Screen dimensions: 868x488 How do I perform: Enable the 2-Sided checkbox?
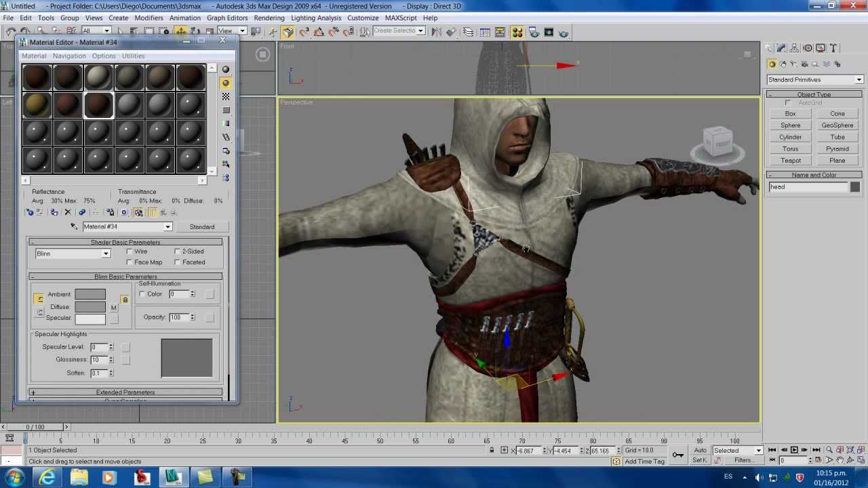pyautogui.click(x=178, y=251)
